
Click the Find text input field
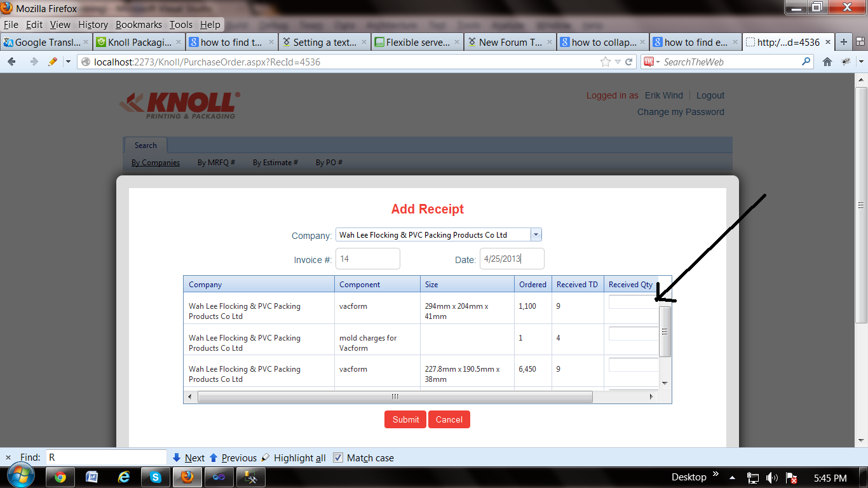(x=105, y=457)
